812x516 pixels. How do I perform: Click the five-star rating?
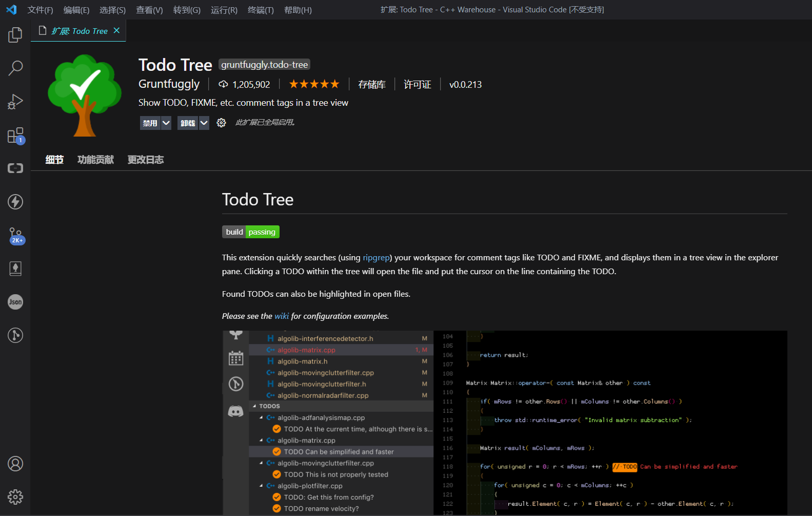[x=314, y=84]
